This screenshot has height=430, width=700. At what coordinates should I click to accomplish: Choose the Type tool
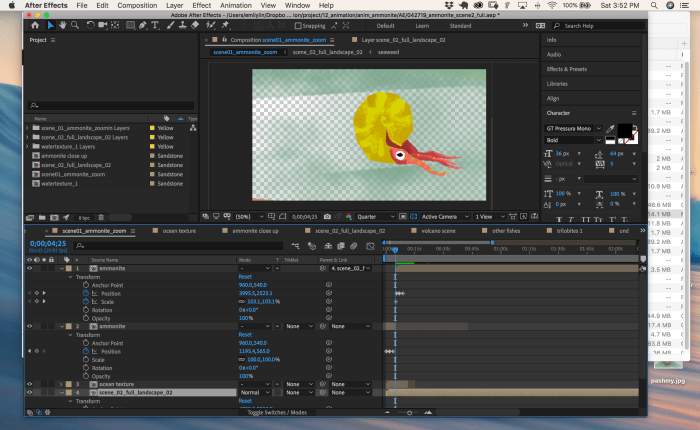(155, 25)
